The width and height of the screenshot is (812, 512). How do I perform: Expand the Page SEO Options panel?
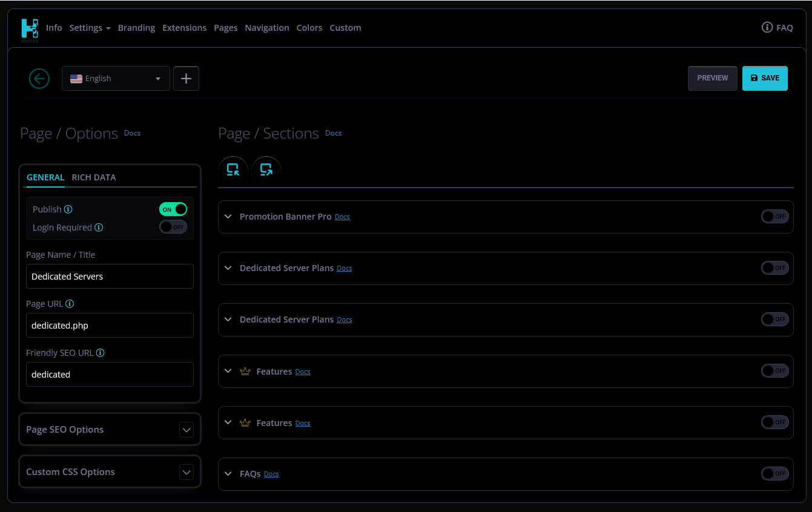tap(186, 430)
